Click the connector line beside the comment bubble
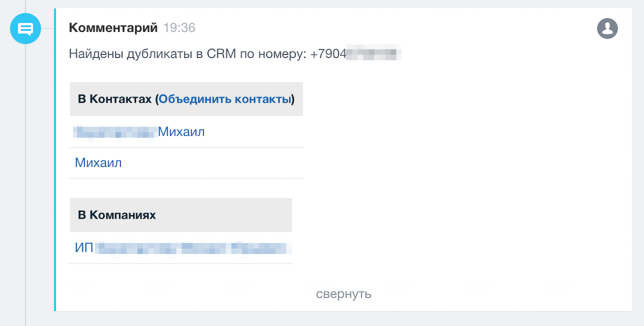This screenshot has width=644, height=326. tap(47, 29)
